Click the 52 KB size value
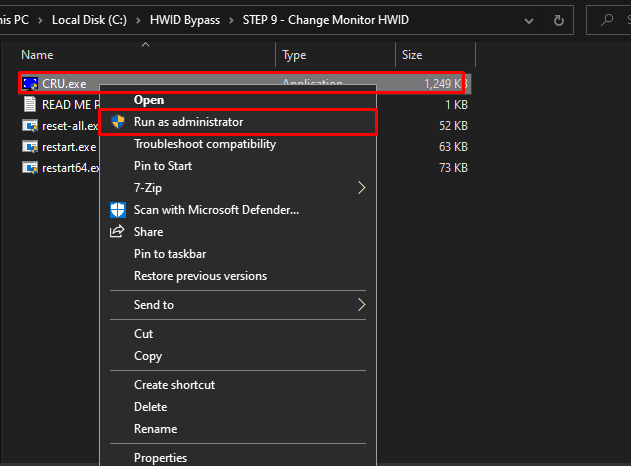The height and width of the screenshot is (466, 631). coord(454,126)
